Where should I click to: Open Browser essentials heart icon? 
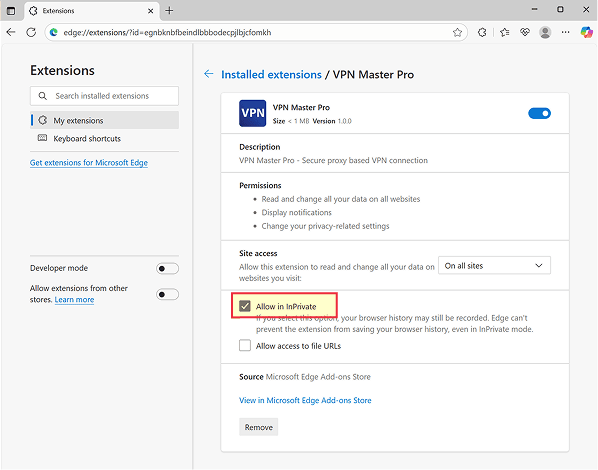(525, 32)
